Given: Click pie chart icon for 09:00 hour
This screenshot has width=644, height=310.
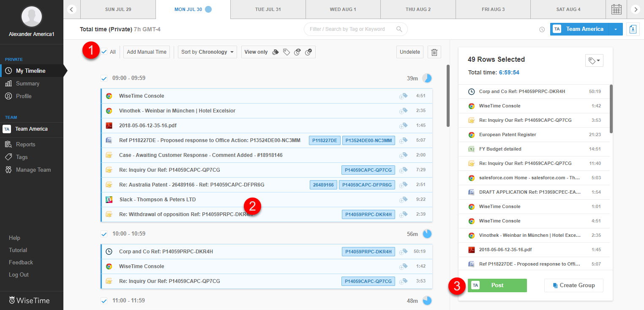Looking at the screenshot, I should pyautogui.click(x=427, y=78).
